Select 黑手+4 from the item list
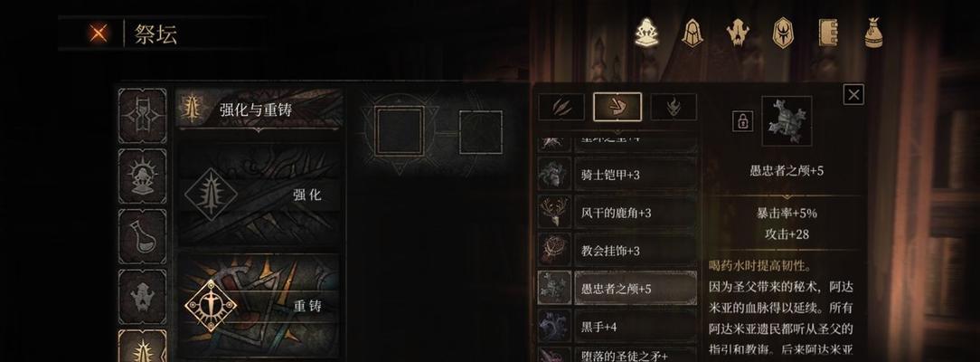980x362 pixels. [x=617, y=327]
